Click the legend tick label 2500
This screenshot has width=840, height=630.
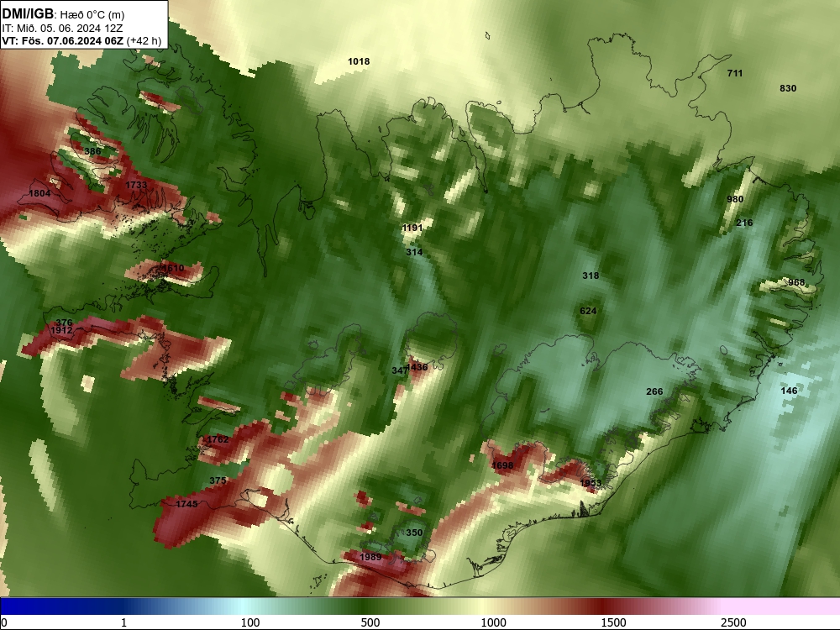point(733,622)
